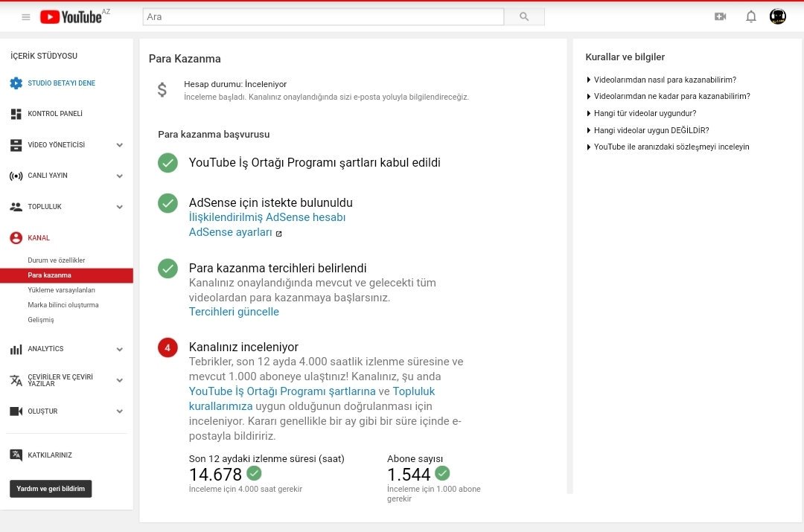Expand the Topluluk chevron

coord(119,207)
